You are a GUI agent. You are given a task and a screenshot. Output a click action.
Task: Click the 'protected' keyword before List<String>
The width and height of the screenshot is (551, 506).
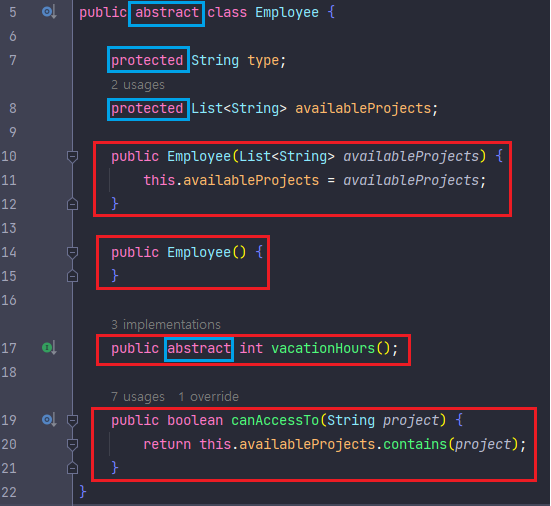click(147, 109)
